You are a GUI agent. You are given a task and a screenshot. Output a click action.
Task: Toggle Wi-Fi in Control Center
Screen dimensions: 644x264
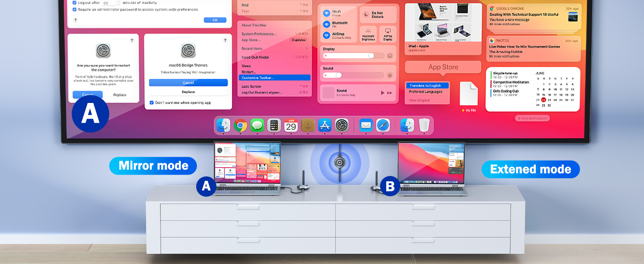[326, 13]
